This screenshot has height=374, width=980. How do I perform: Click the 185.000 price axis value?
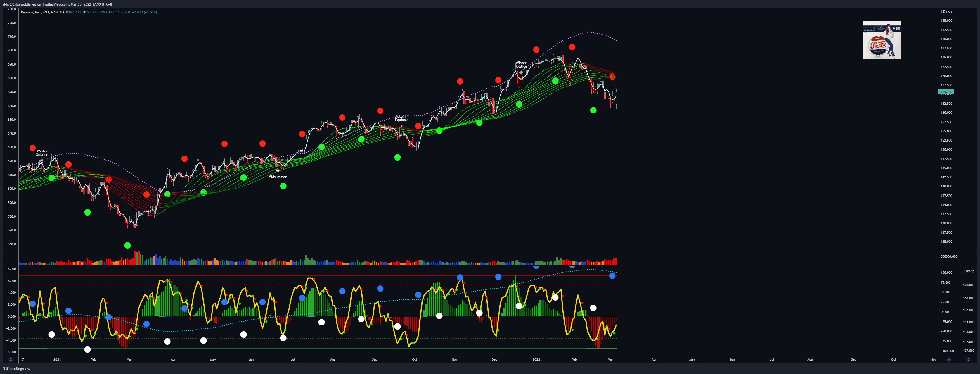(946, 20)
